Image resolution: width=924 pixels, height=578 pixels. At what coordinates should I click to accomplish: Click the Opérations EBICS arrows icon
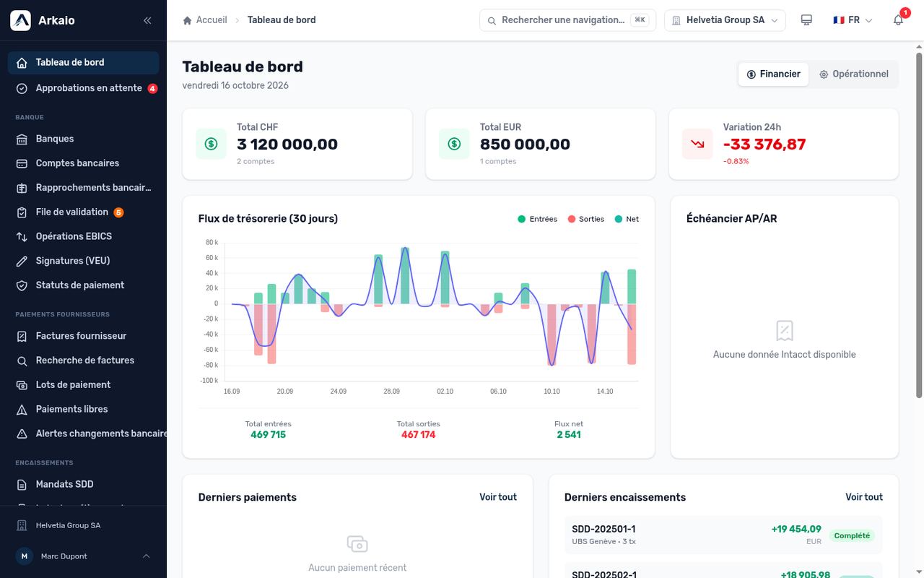(x=22, y=236)
